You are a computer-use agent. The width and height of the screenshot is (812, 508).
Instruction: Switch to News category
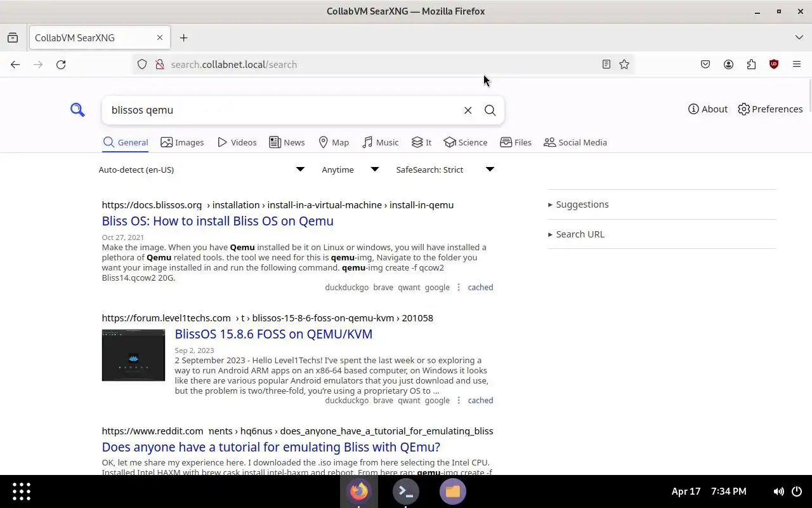point(287,142)
